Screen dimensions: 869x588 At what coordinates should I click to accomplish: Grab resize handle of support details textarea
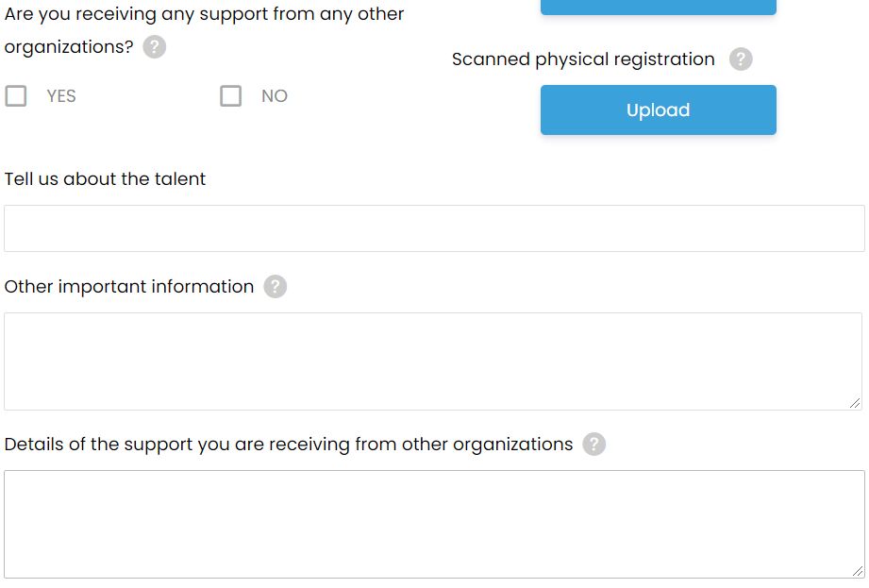[858, 571]
